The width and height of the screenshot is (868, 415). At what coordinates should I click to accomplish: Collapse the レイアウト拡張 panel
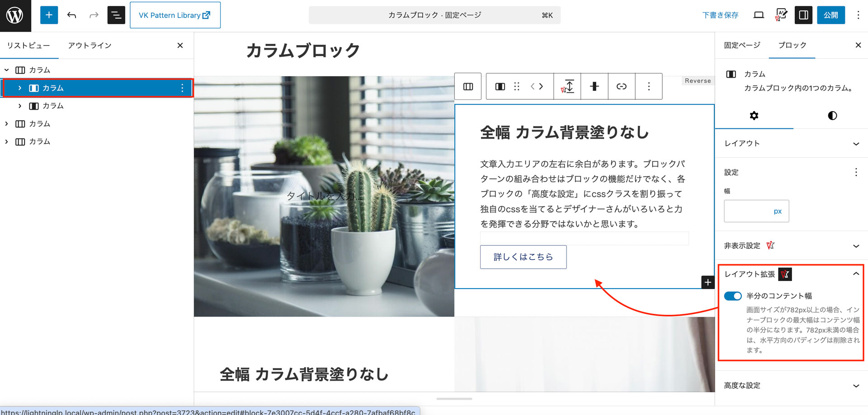[855, 274]
